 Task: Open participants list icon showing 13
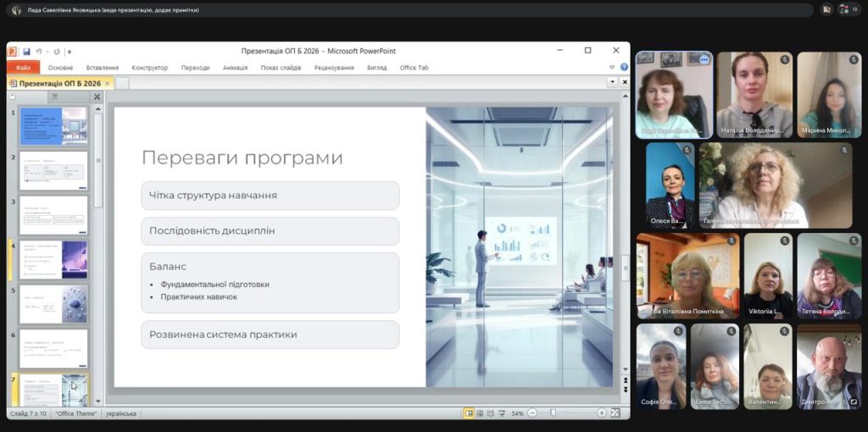click(x=848, y=10)
